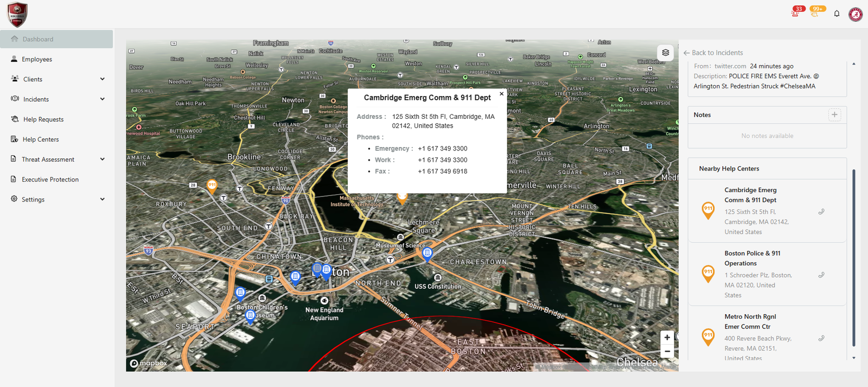Open Help Requests in sidebar
Screen dimensions: 868x387
[x=43, y=119]
